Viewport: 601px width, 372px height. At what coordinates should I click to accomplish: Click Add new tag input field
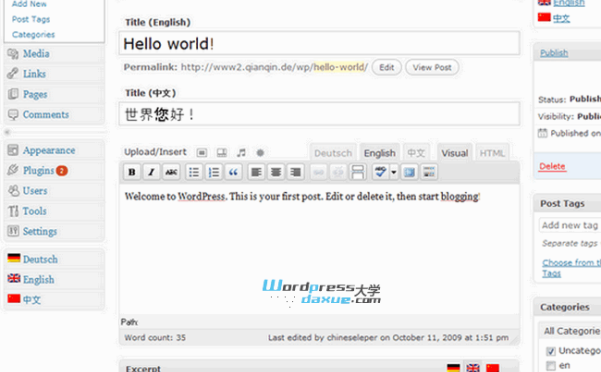[x=570, y=225]
